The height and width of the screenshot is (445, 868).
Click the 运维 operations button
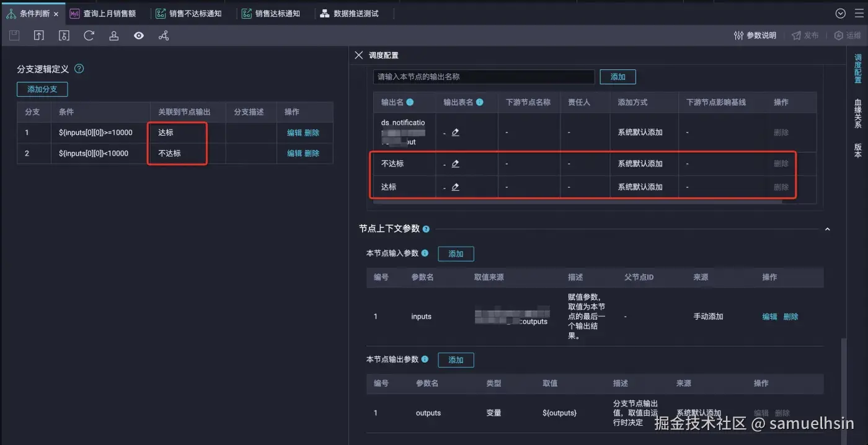pyautogui.click(x=848, y=36)
